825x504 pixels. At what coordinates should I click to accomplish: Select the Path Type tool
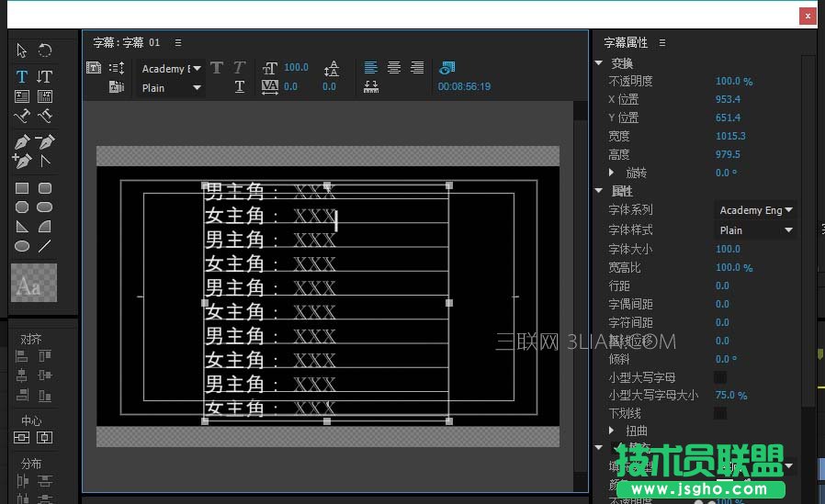(21, 116)
